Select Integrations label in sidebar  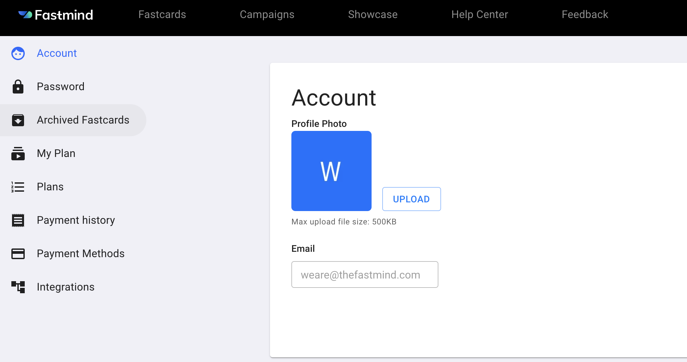pyautogui.click(x=66, y=287)
